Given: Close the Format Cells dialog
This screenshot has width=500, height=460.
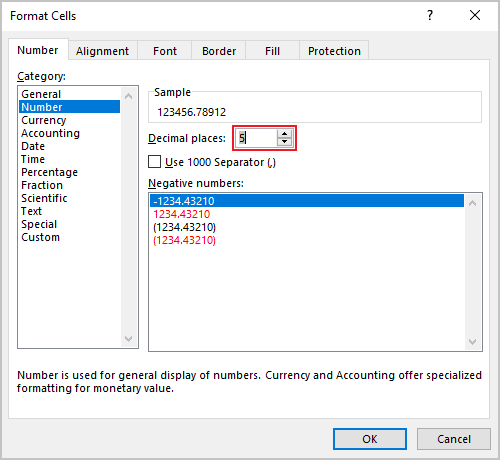Looking at the screenshot, I should pyautogui.click(x=475, y=15).
